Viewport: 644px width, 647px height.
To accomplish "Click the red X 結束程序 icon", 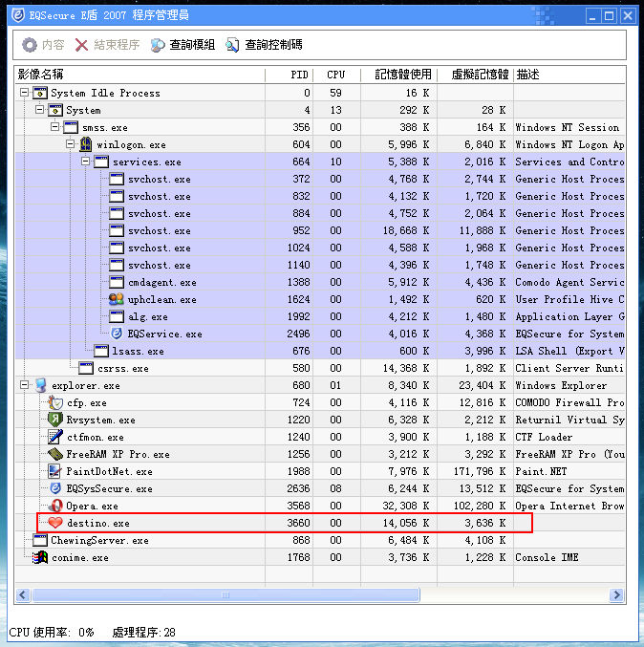I will pyautogui.click(x=81, y=45).
